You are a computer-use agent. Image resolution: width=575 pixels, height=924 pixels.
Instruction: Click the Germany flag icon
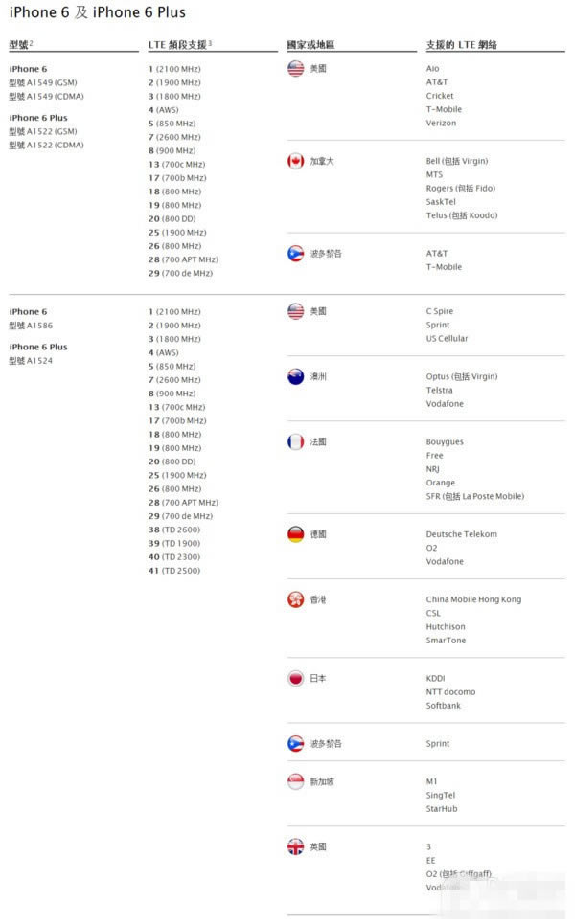coord(295,534)
